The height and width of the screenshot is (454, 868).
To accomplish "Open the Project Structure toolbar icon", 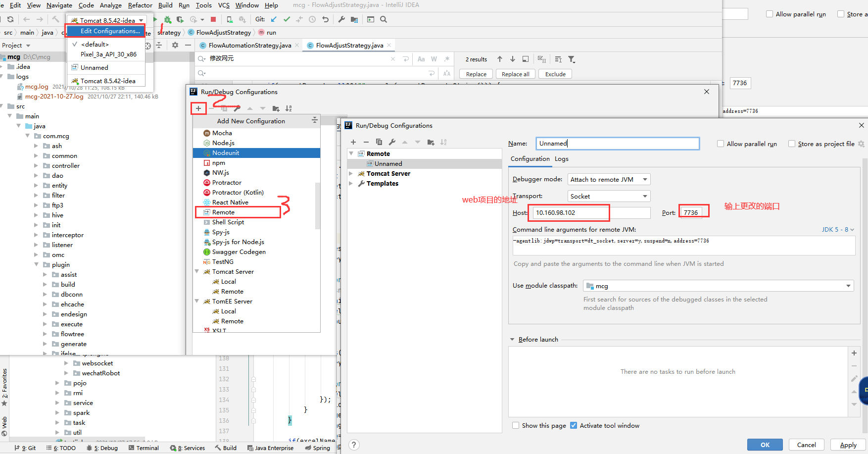I will pyautogui.click(x=354, y=19).
